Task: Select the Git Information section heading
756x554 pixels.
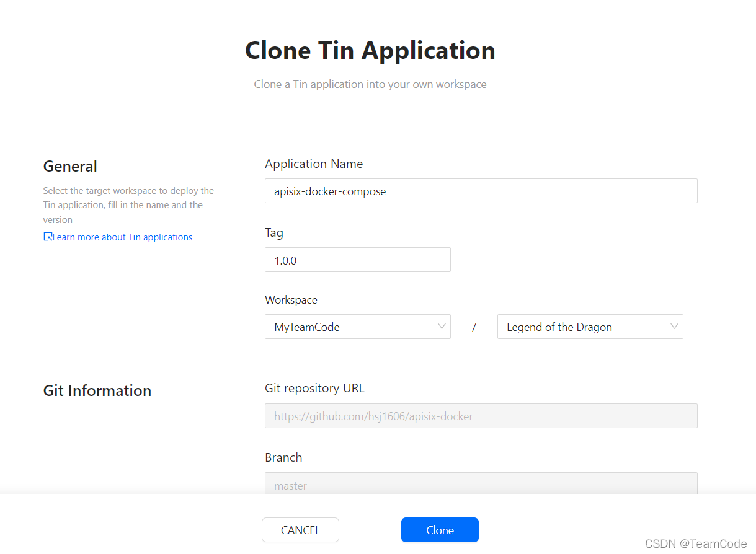Action: [x=97, y=390]
